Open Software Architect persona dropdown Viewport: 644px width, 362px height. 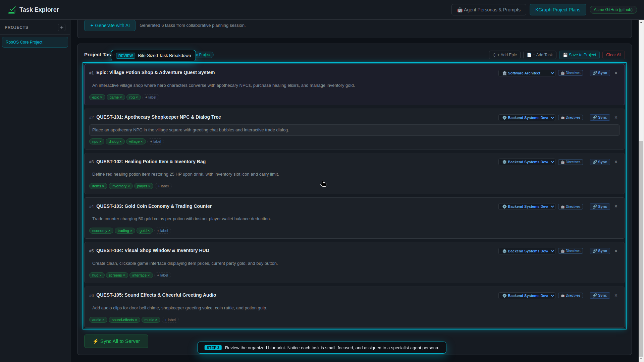click(x=527, y=73)
